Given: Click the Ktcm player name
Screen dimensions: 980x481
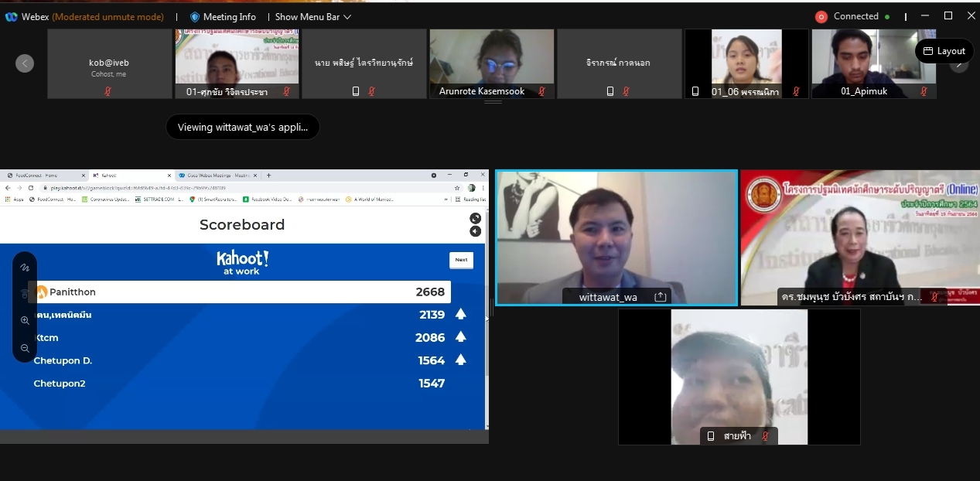Looking at the screenshot, I should pos(46,338).
